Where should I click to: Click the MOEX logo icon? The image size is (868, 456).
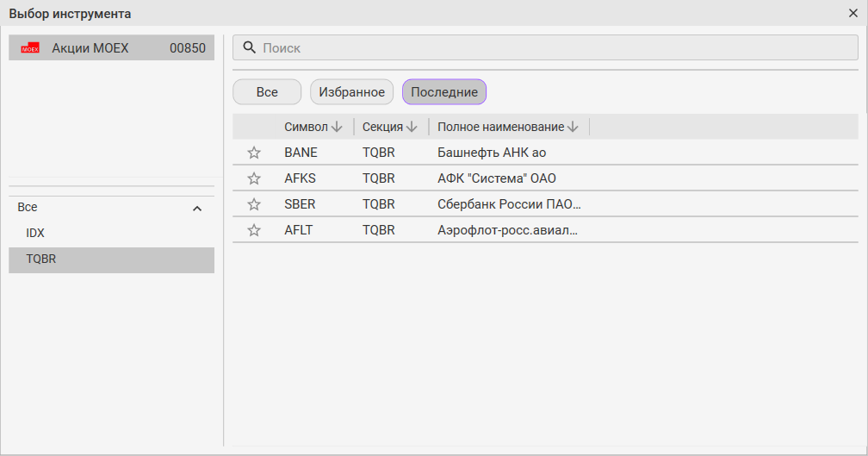[x=30, y=48]
